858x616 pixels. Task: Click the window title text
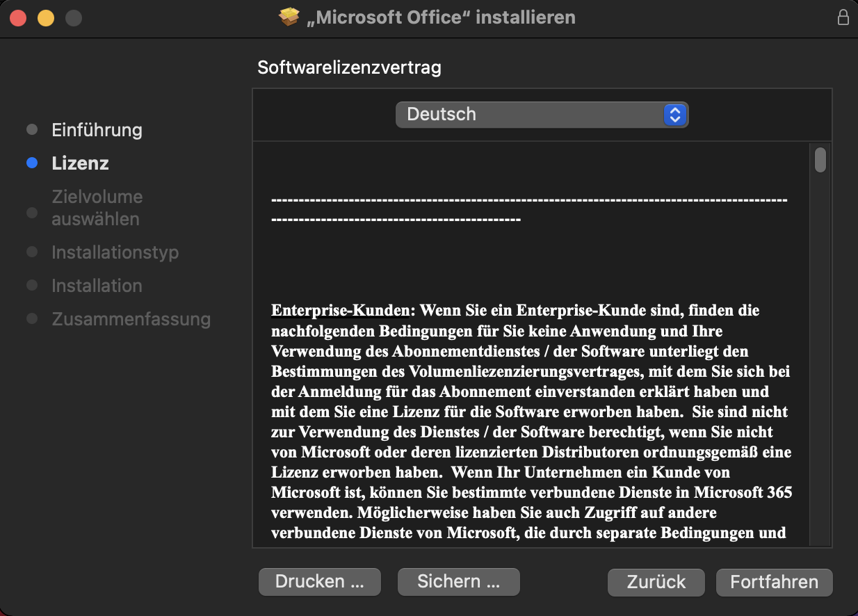(x=441, y=17)
